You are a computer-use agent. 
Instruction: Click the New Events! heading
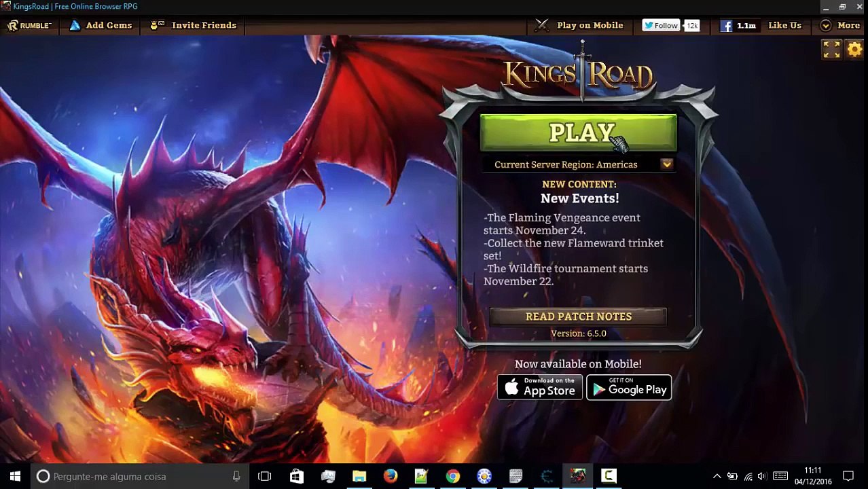(579, 198)
